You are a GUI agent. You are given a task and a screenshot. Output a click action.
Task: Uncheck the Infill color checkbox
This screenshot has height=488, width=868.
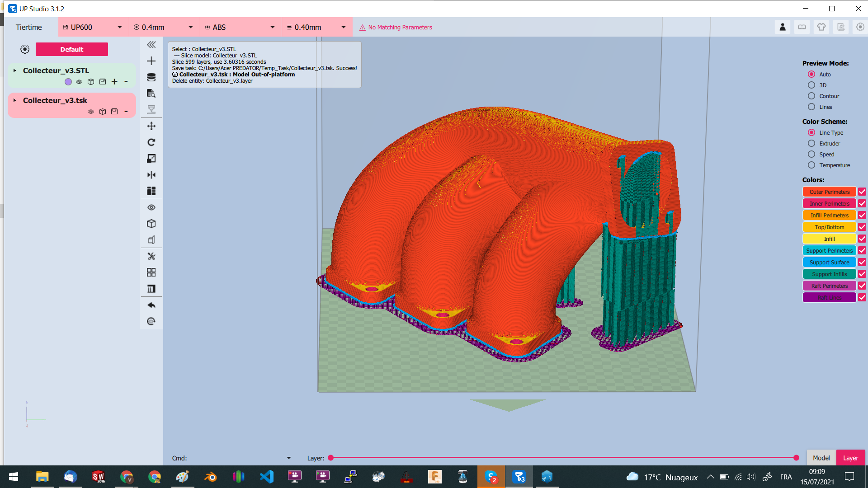click(862, 239)
